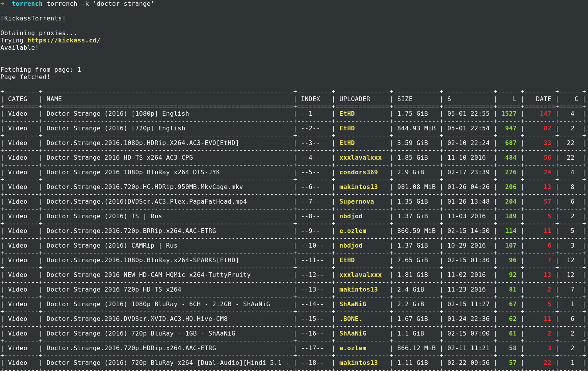Click uploader ShAaNiG in row index 14
Screen dimensions: 588x371
click(x=353, y=304)
